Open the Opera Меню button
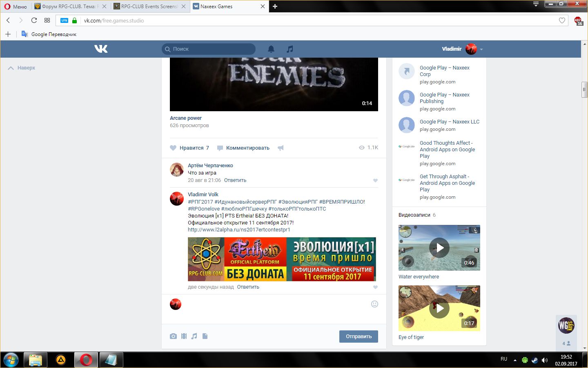588x368 pixels. (x=16, y=7)
